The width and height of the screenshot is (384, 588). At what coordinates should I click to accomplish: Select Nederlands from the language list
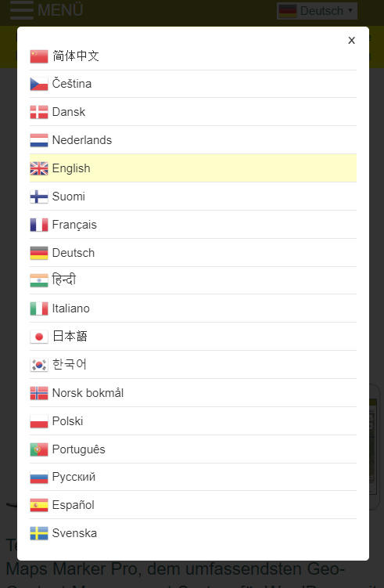(x=193, y=140)
